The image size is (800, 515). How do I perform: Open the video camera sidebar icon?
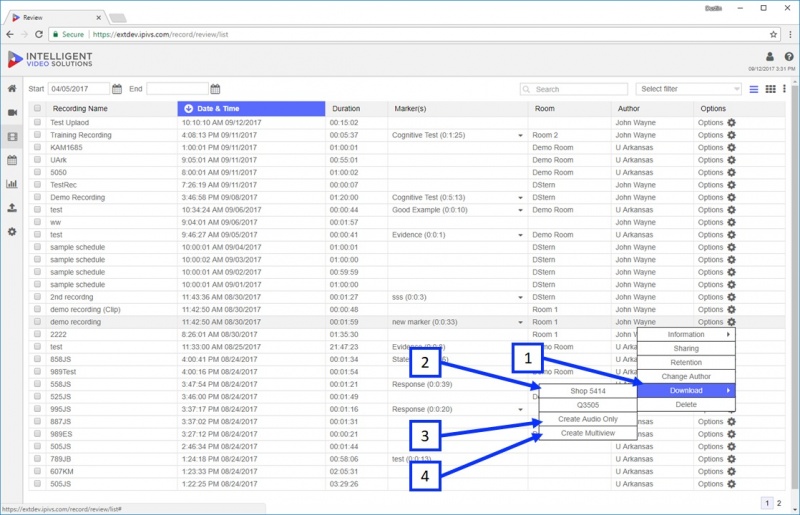tap(12, 112)
